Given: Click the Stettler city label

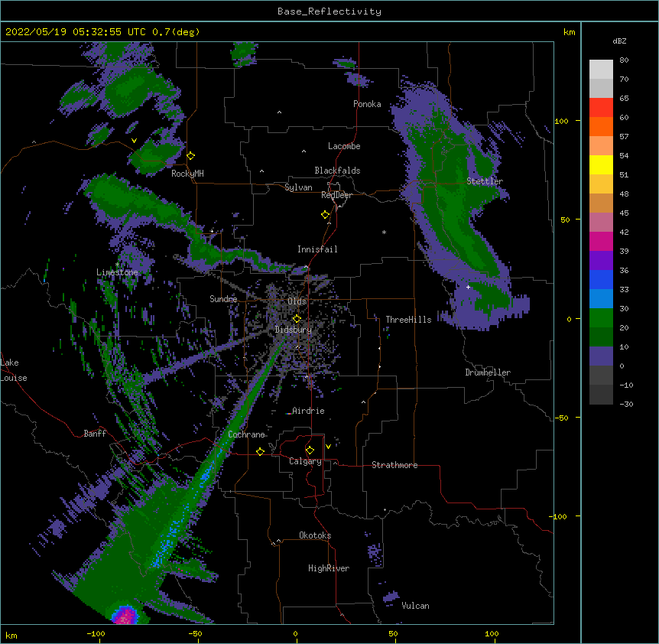Looking at the screenshot, I should (x=485, y=181).
